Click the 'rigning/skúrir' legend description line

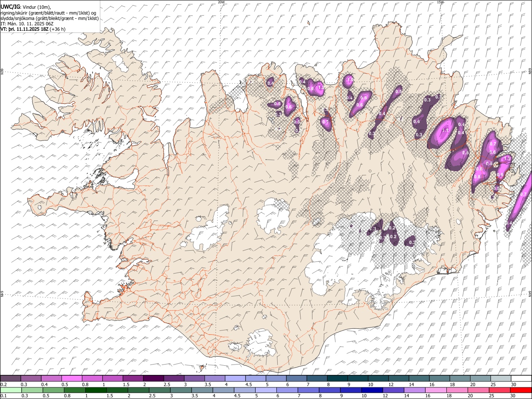point(48,12)
